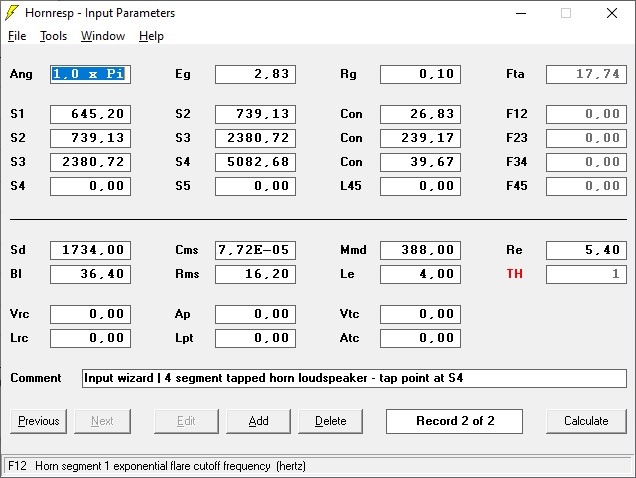636x478 pixels.
Task: Click the greyed-out Edit button
Action: click(186, 421)
